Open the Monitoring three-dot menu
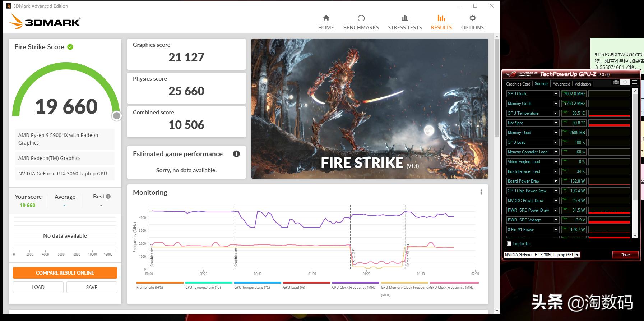644x321 pixels. click(481, 192)
